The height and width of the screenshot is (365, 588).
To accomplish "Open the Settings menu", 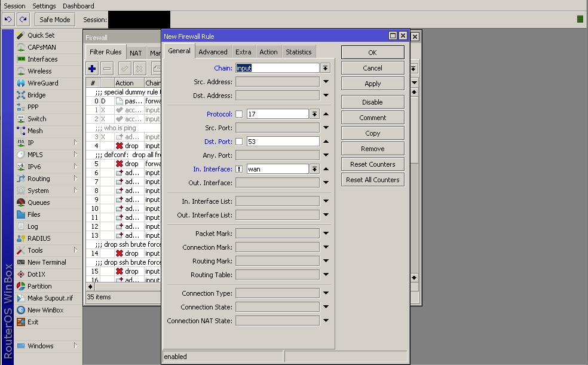I will click(x=44, y=6).
